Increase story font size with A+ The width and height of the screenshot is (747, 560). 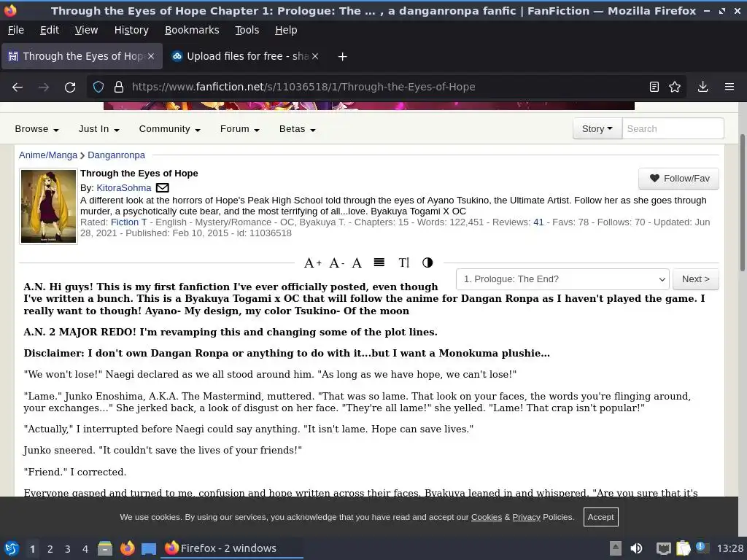tap(313, 262)
